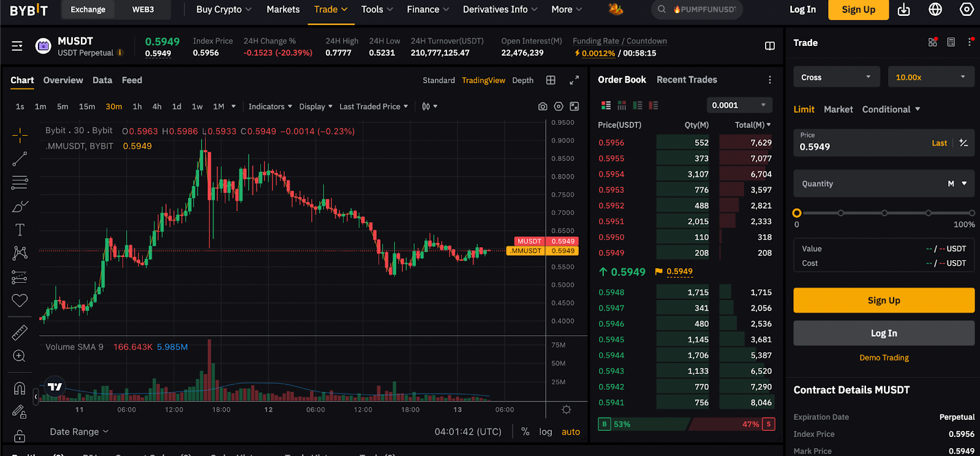This screenshot has height=456, width=980.
Task: Switch chart to Standard view
Action: tap(439, 80)
